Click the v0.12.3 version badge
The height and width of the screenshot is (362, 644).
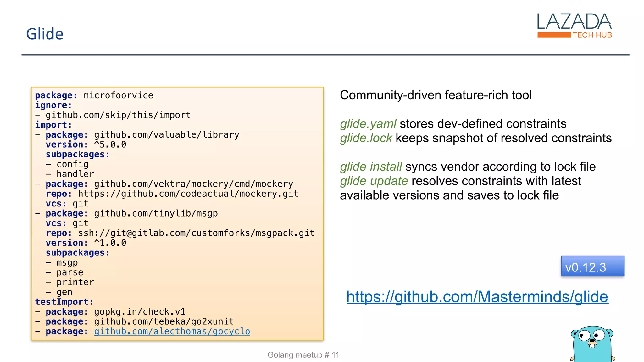[x=592, y=266]
